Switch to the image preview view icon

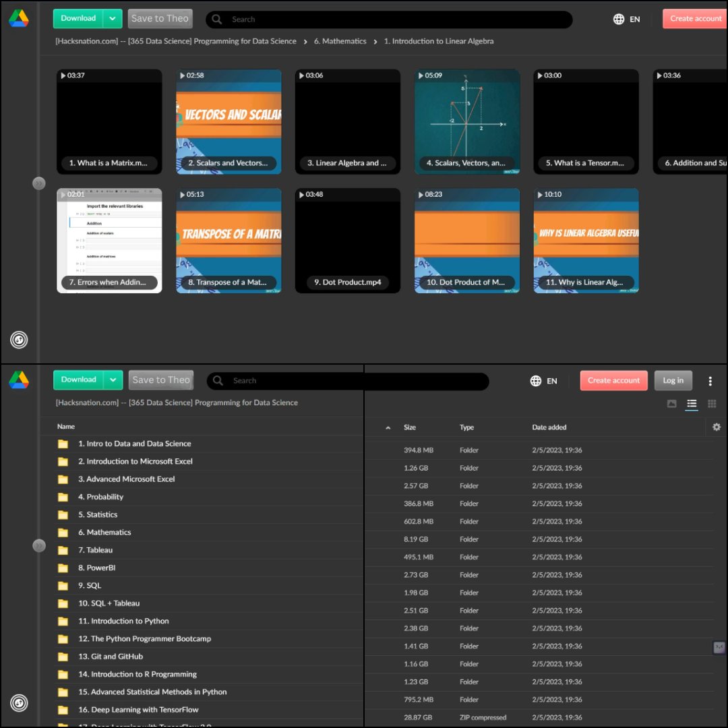click(671, 404)
